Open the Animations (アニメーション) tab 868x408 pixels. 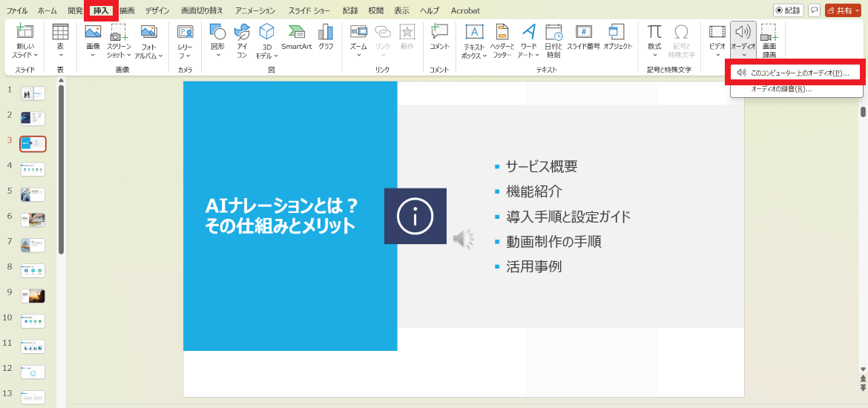254,10
